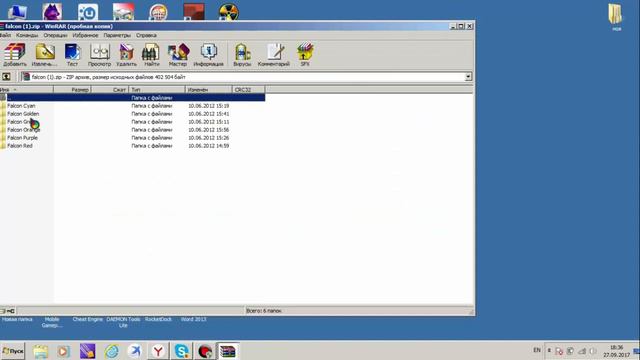
Task: Open the Найти (Find) binoculars tool
Action: (151, 55)
